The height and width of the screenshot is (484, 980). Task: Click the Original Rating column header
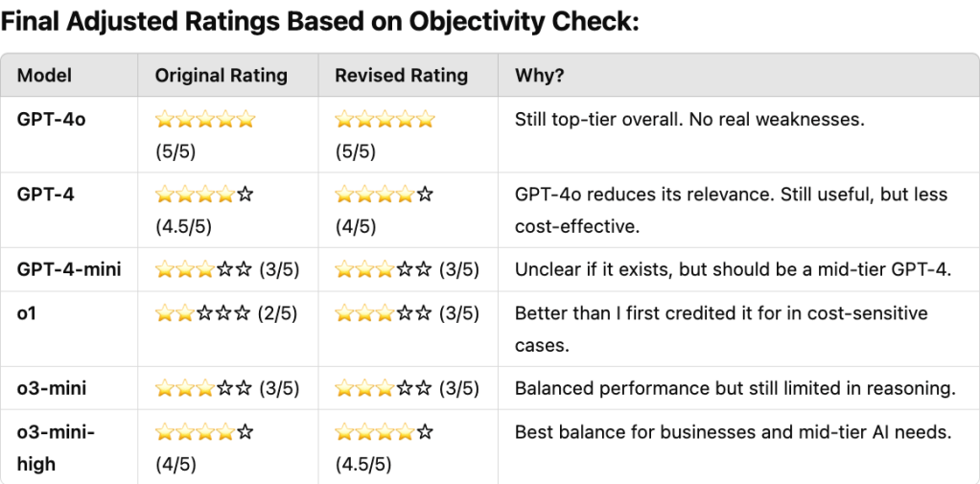(222, 75)
